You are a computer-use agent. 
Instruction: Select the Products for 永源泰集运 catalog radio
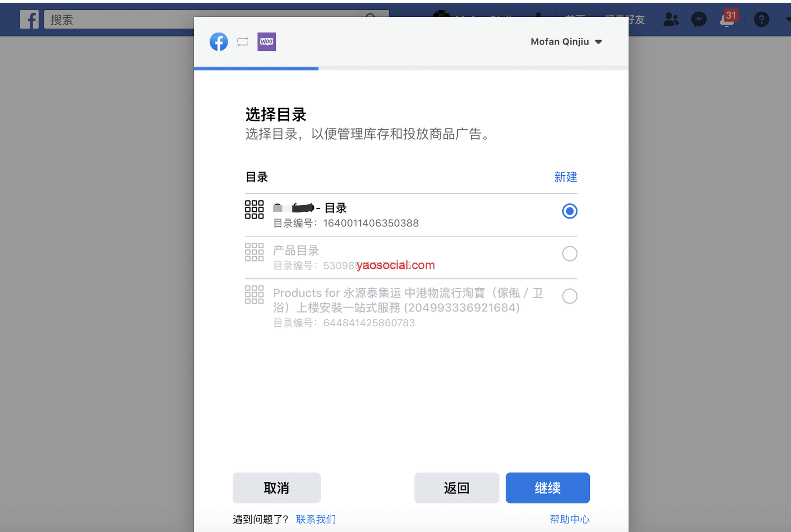tap(570, 296)
